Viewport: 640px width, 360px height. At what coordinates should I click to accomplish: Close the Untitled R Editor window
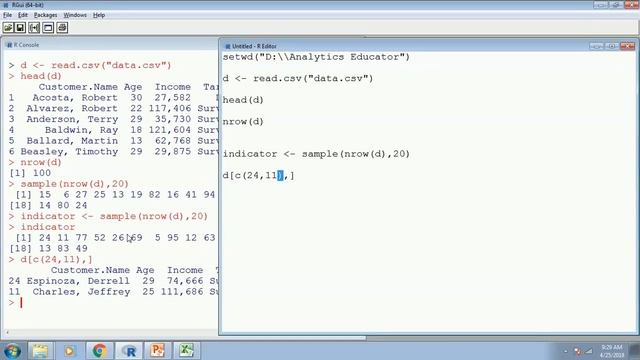tap(627, 46)
